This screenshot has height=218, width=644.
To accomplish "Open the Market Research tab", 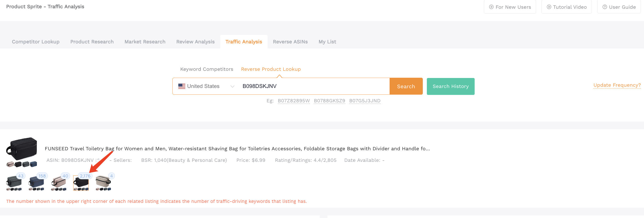I will pyautogui.click(x=145, y=42).
